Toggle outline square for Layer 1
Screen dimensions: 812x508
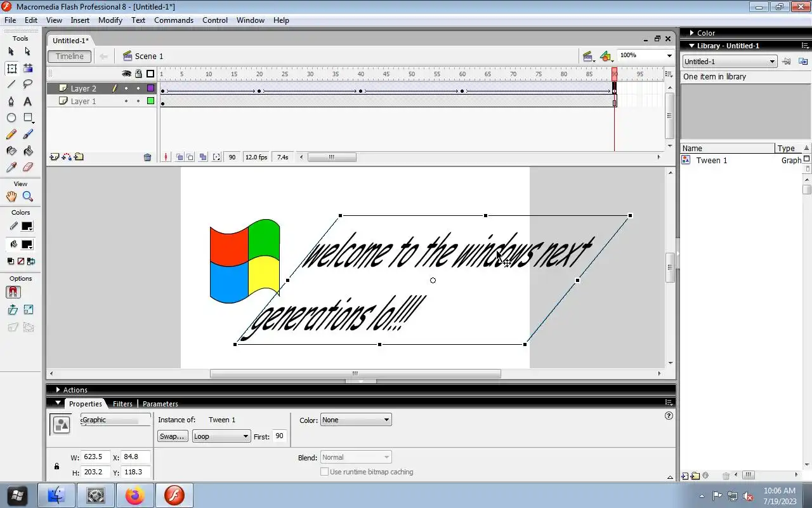tap(151, 101)
